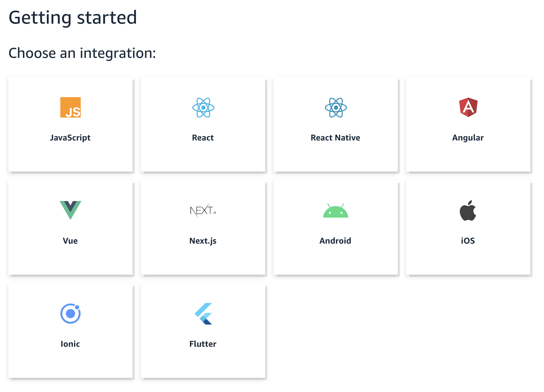Pick the Android text label

(335, 241)
